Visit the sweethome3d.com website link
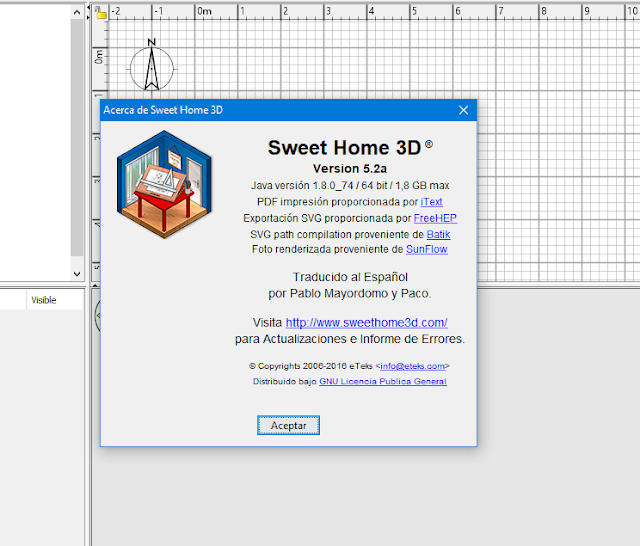The width and height of the screenshot is (640, 546). 367,323
